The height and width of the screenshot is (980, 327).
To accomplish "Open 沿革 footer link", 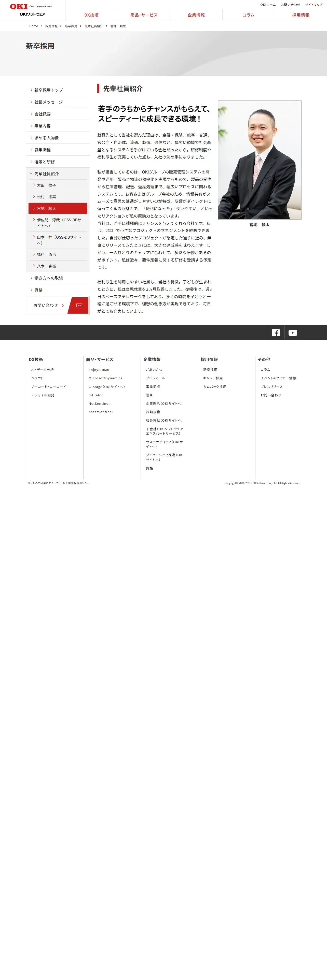I will pyautogui.click(x=149, y=395).
